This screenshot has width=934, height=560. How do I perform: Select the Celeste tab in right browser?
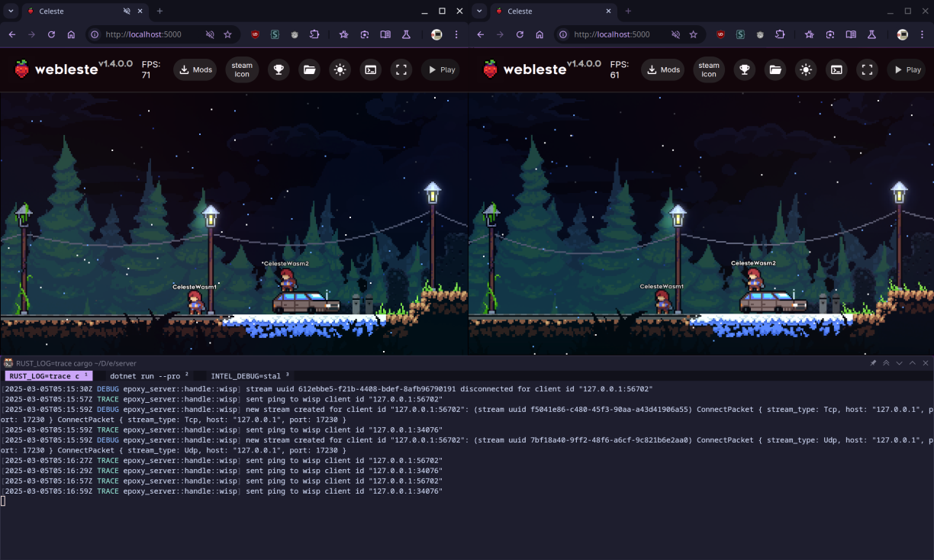554,11
